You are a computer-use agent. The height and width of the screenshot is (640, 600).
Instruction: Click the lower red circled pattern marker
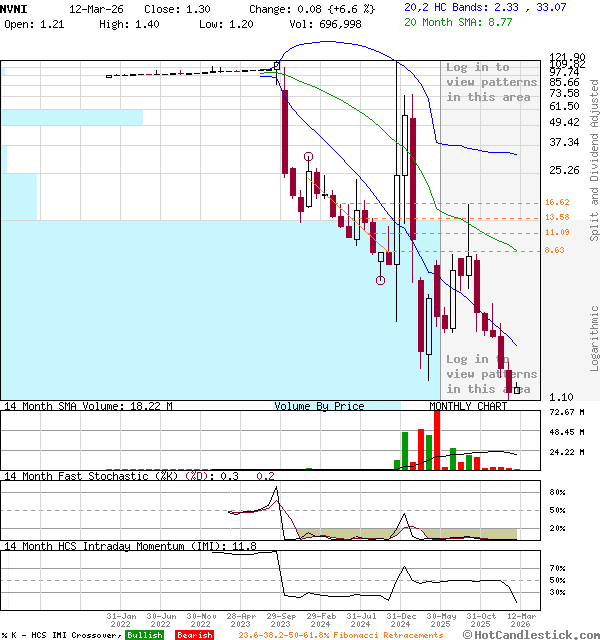[381, 280]
